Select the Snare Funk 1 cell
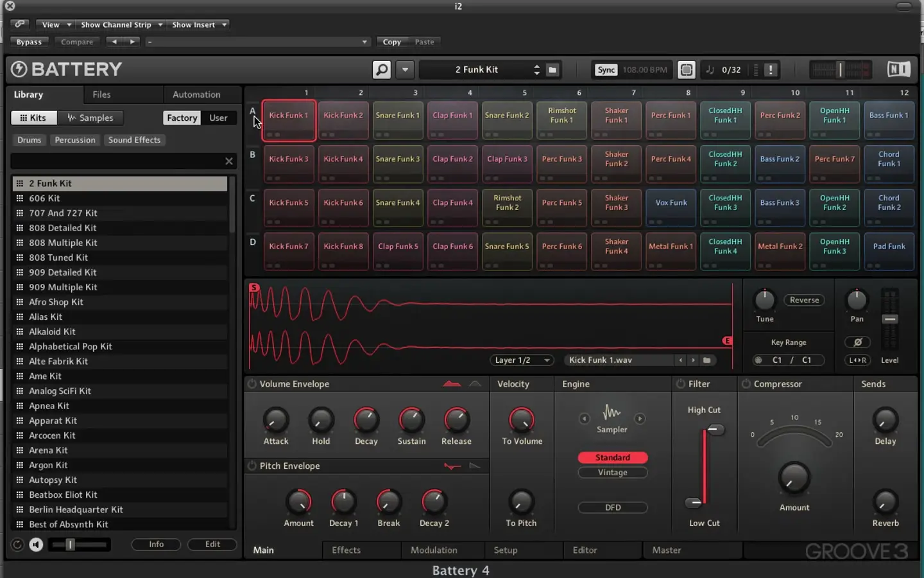The image size is (924, 578). point(398,120)
